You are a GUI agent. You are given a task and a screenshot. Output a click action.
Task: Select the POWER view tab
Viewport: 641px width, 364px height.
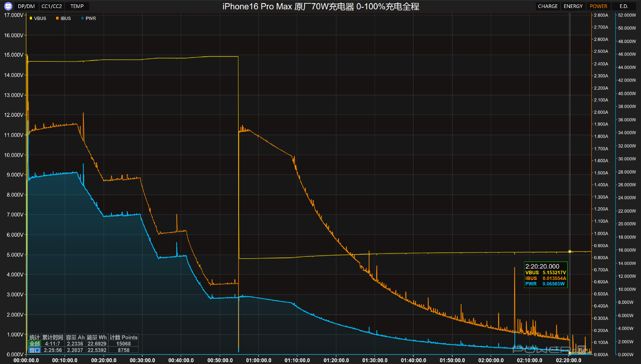tap(598, 6)
